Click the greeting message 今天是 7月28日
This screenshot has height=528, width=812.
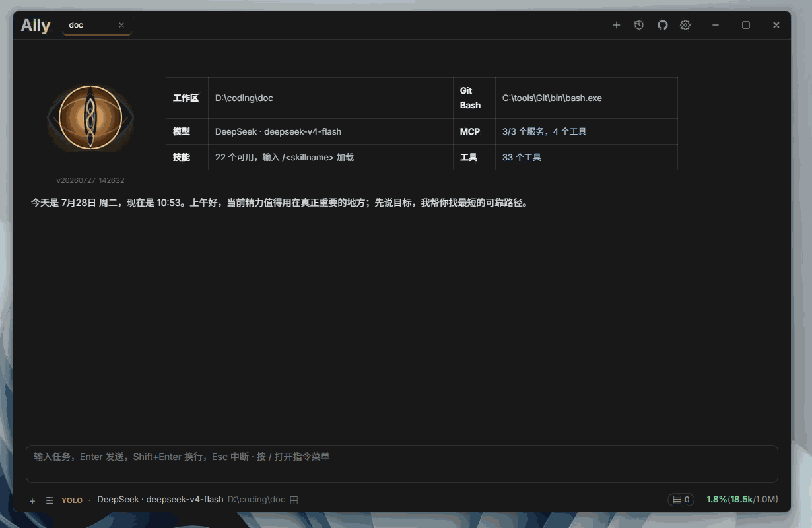[x=279, y=203]
